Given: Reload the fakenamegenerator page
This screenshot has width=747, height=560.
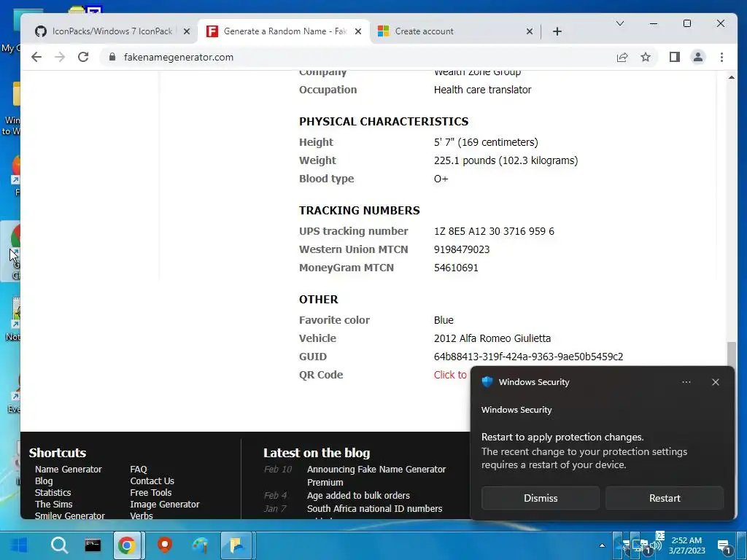Looking at the screenshot, I should [83, 57].
